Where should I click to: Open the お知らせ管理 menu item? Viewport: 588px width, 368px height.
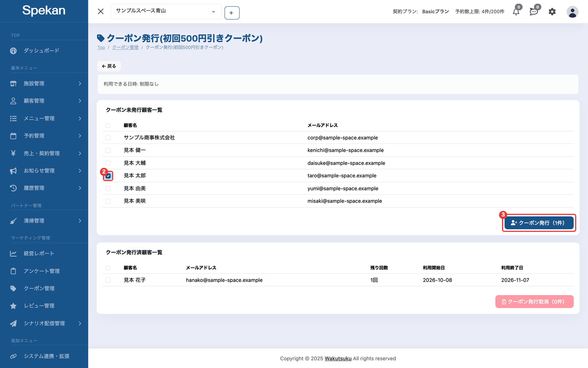coord(44,171)
